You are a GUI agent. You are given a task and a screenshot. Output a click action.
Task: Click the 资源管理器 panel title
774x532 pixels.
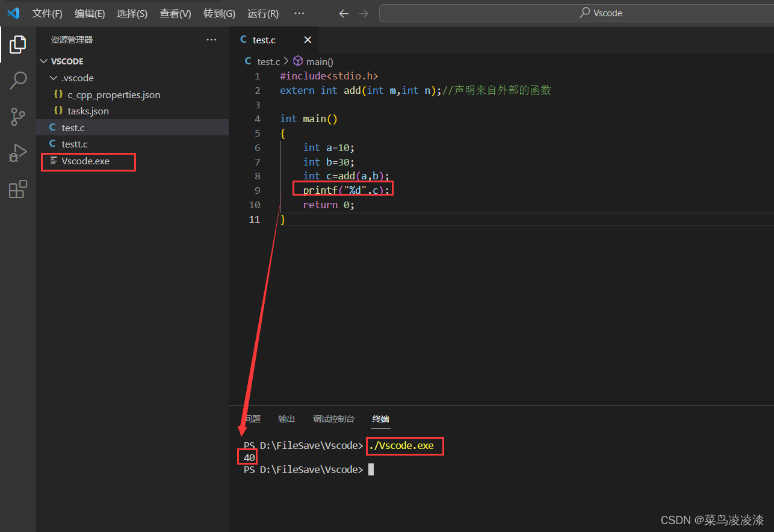click(72, 40)
